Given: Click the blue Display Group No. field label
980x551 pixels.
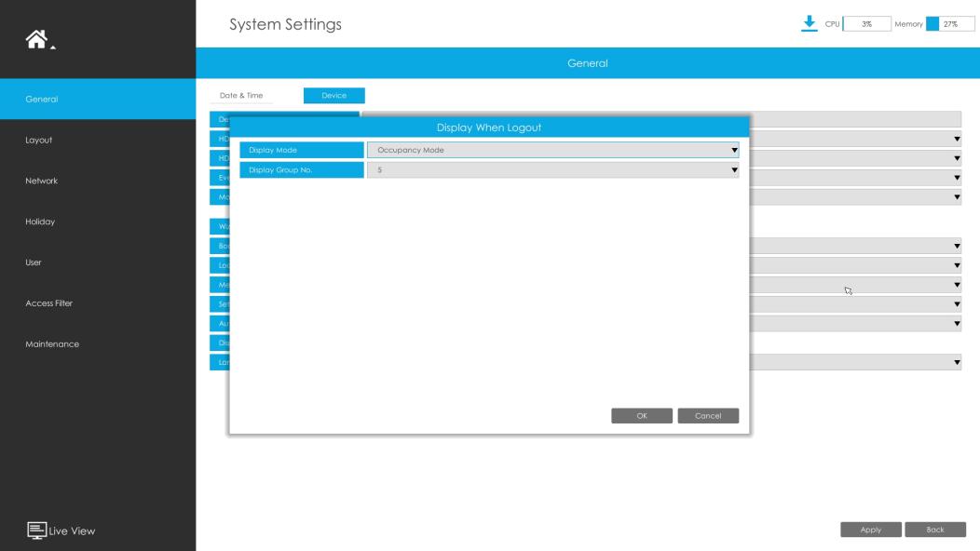Looking at the screenshot, I should (x=301, y=170).
